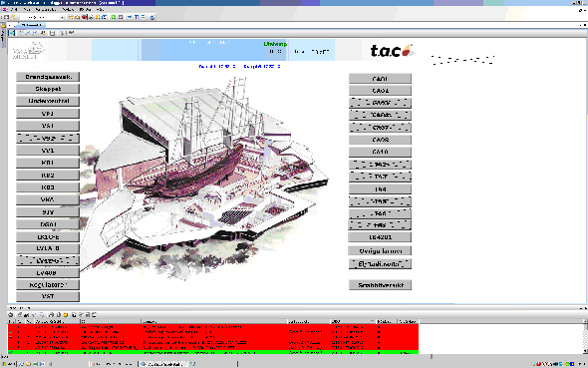Click the green square icon in main toolbar
588x368 pixels.
pos(114,17)
